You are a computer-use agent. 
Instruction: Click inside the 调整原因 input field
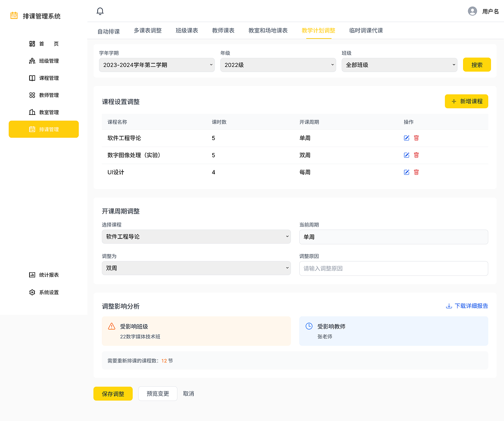pyautogui.click(x=393, y=268)
